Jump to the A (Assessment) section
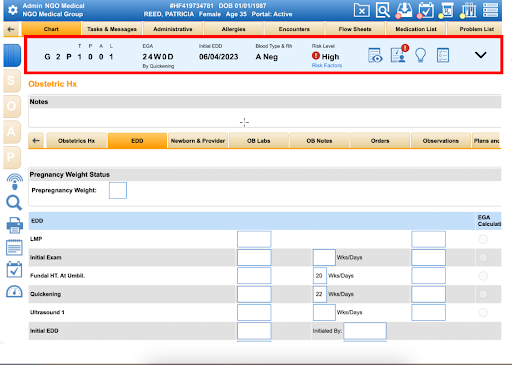This screenshot has height=365, width=512. 12,132
